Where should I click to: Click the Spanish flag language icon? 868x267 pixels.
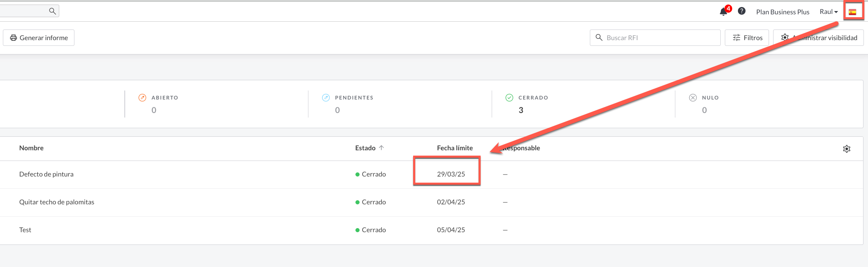point(852,12)
